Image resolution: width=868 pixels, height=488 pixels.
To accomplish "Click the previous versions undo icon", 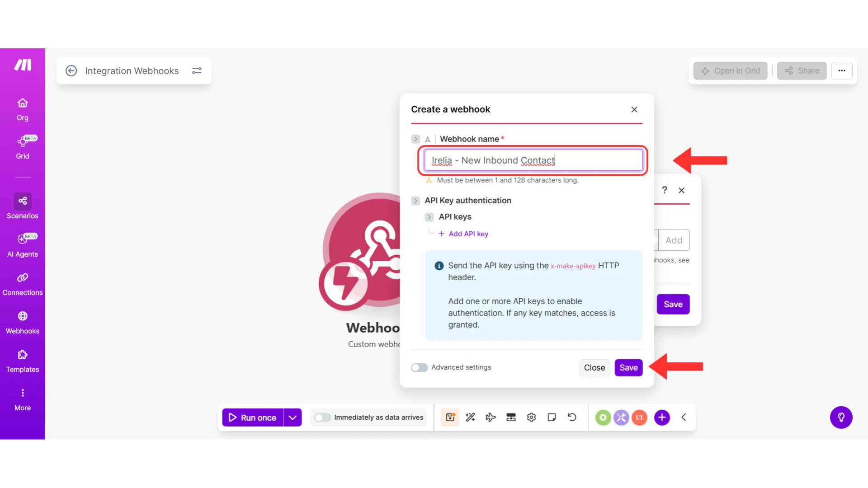I will (572, 417).
